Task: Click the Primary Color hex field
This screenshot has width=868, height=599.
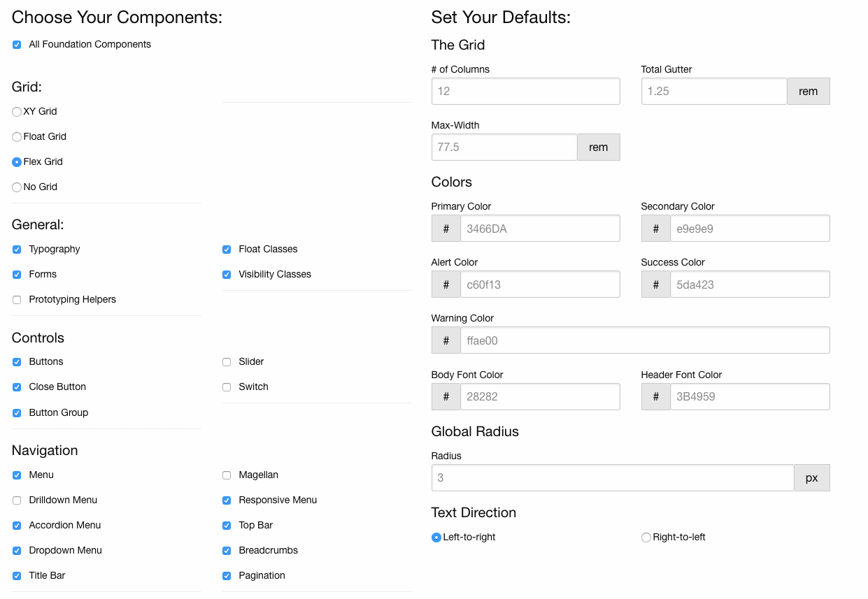Action: (x=540, y=228)
